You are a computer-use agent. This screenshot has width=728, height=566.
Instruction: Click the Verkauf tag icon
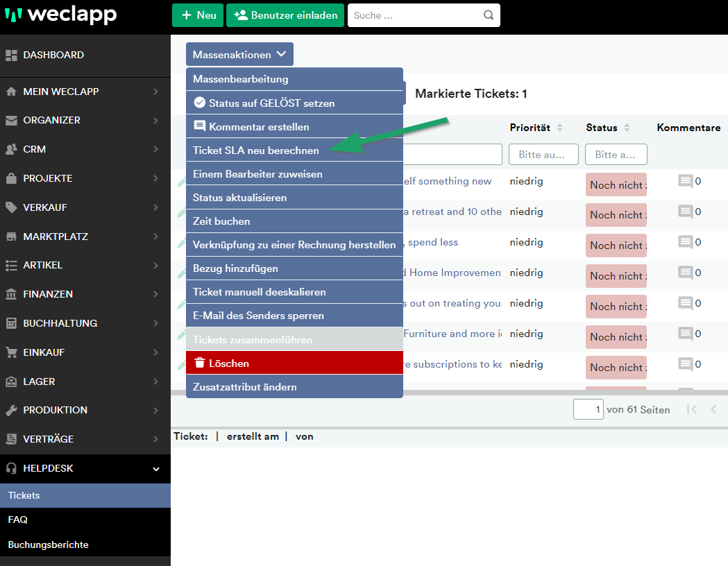pyautogui.click(x=11, y=207)
